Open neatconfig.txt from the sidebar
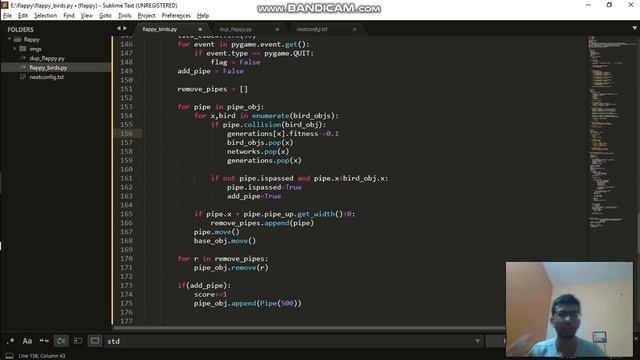 pos(47,77)
